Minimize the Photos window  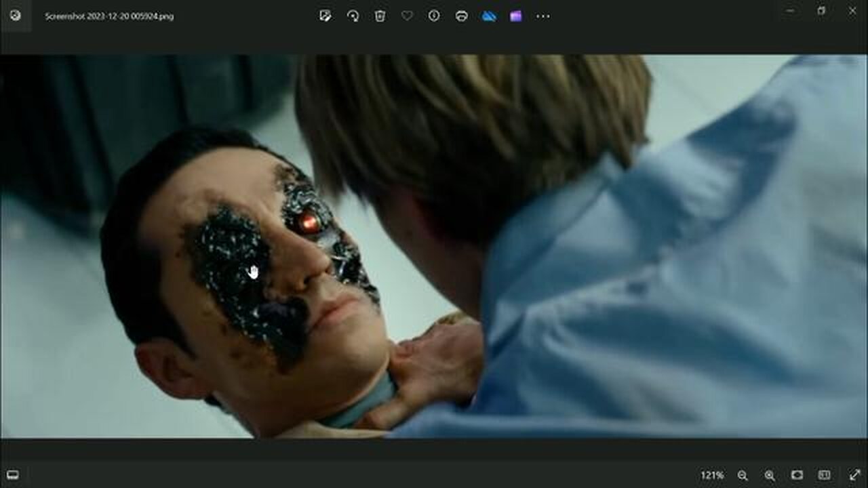tap(790, 11)
